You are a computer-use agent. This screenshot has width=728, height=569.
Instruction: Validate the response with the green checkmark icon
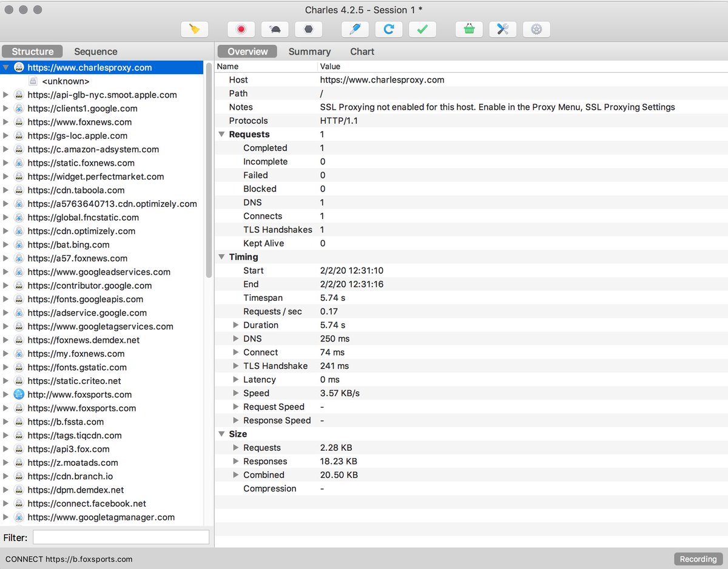pyautogui.click(x=422, y=29)
